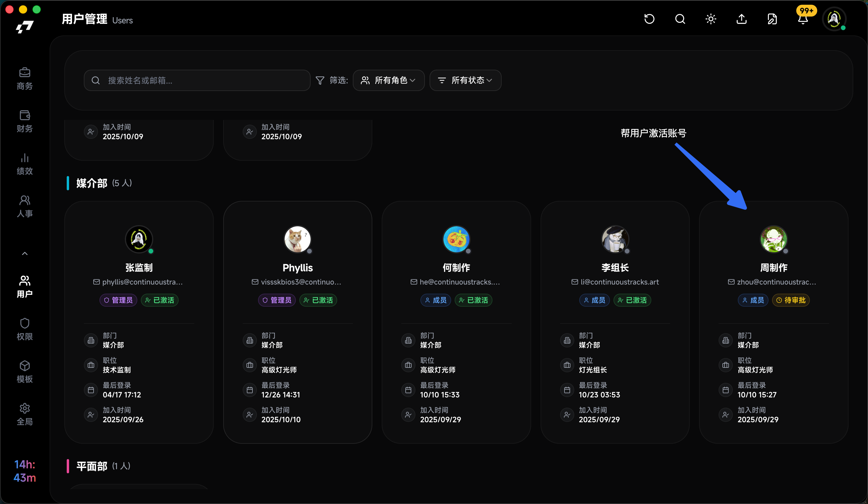868x504 pixels.
Task: Collapse sidebar group with up chevron
Action: coord(25,253)
